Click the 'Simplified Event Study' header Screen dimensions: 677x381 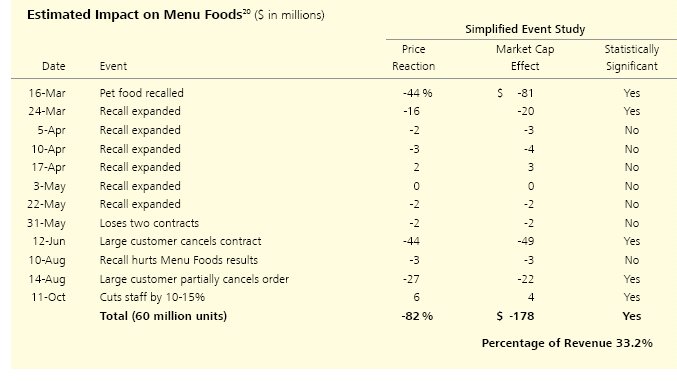click(x=525, y=29)
